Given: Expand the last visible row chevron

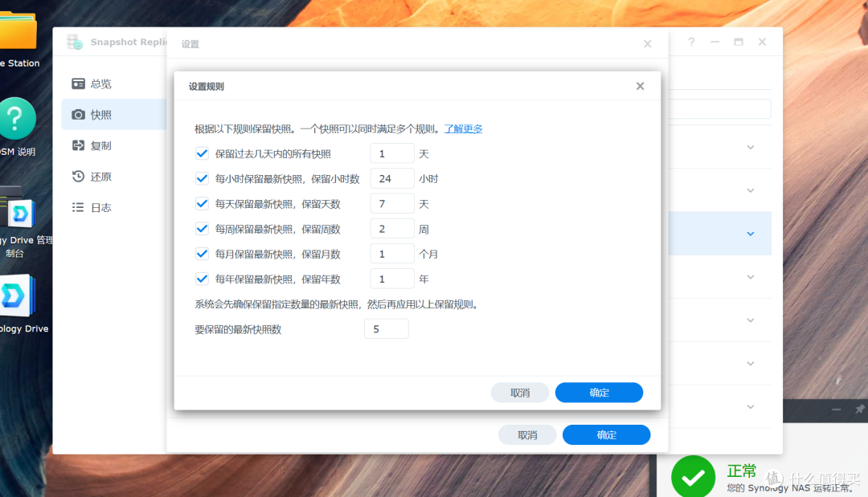Looking at the screenshot, I should [x=751, y=406].
